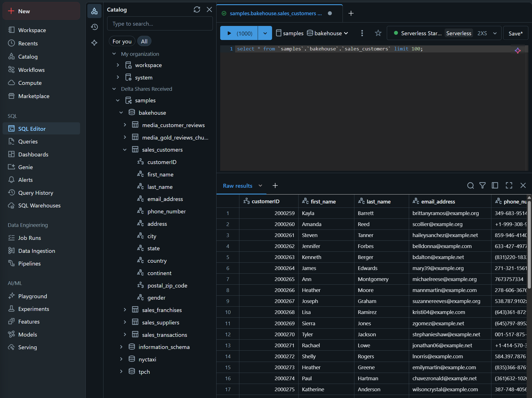This screenshot has height=398, width=532.
Task: Collapse the sales_customers table
Action: coord(125,150)
